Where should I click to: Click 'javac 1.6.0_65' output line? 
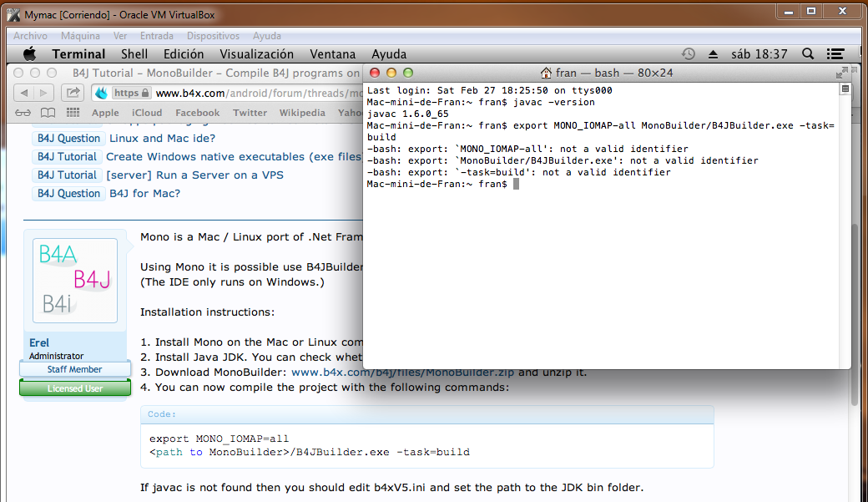(407, 114)
